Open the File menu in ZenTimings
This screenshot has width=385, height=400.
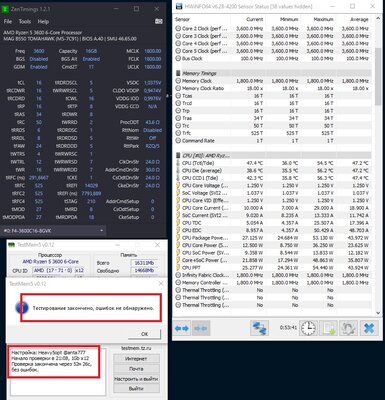[x=8, y=21]
